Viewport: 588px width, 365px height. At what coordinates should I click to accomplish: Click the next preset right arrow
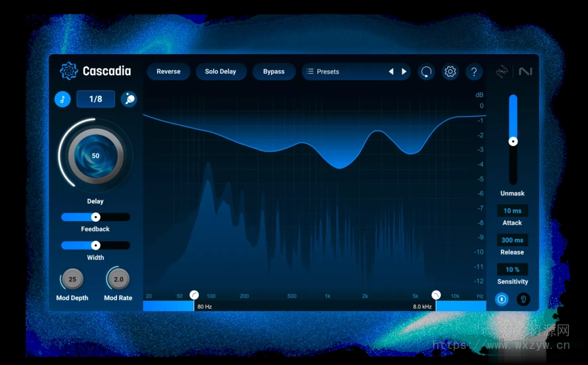pos(403,71)
